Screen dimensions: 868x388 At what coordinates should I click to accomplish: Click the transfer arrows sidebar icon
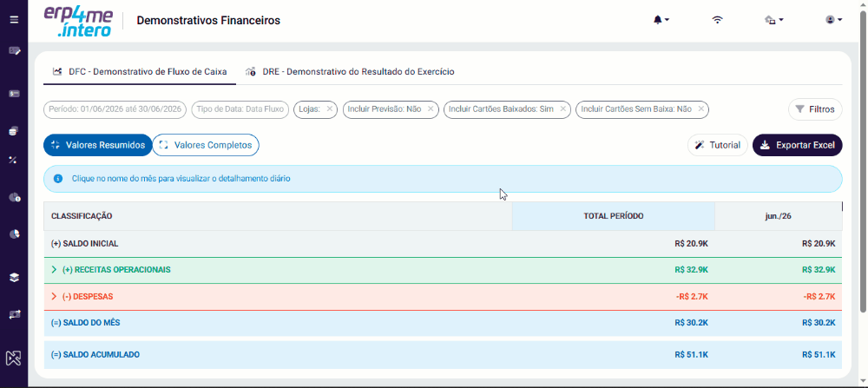coord(15,314)
